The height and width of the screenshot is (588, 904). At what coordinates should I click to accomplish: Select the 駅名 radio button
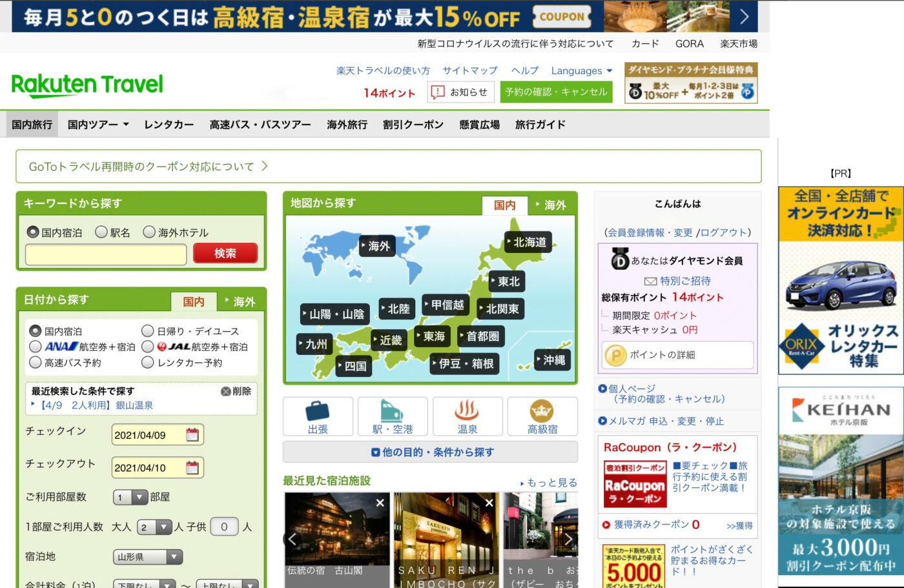pyautogui.click(x=101, y=232)
